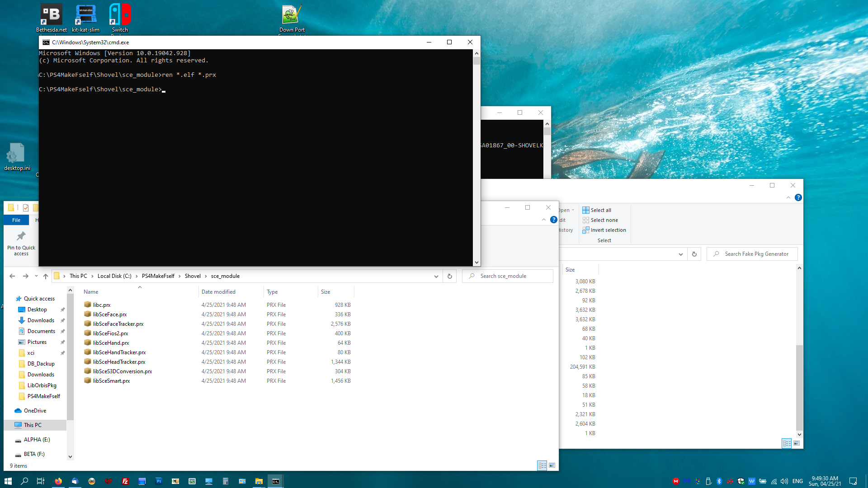Select the libSceFaceTracker.prx file
Image resolution: width=868 pixels, height=488 pixels.
[118, 324]
